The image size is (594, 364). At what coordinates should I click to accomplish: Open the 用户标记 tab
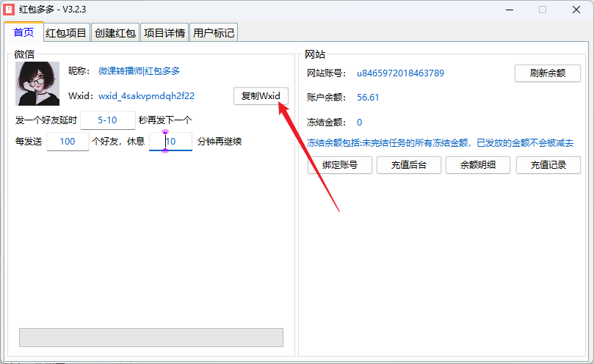(213, 33)
